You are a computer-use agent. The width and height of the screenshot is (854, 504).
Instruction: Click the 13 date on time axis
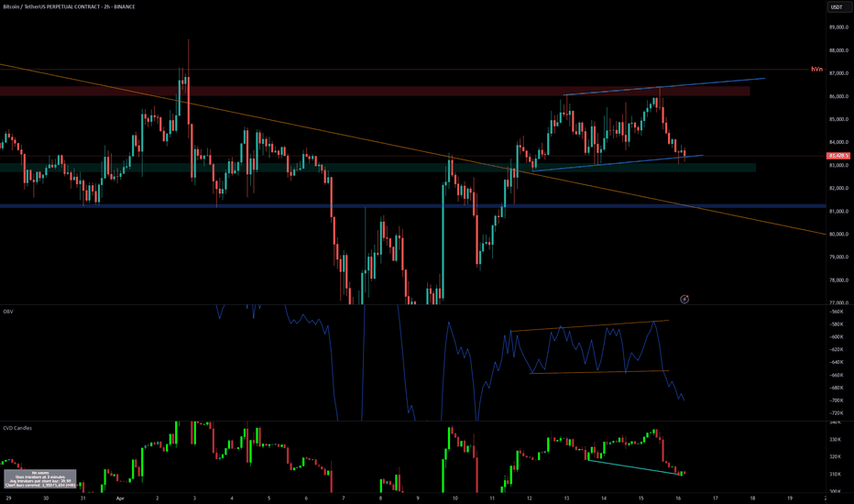tap(566, 498)
